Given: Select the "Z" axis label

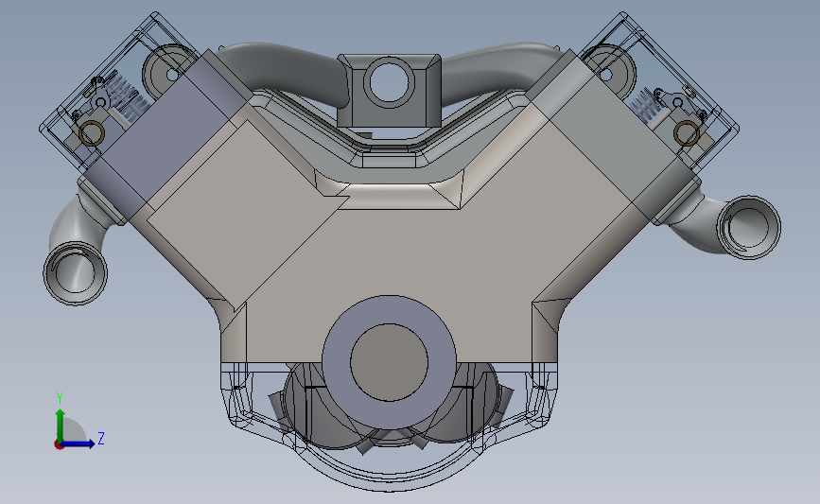Looking at the screenshot, I should [x=101, y=438].
